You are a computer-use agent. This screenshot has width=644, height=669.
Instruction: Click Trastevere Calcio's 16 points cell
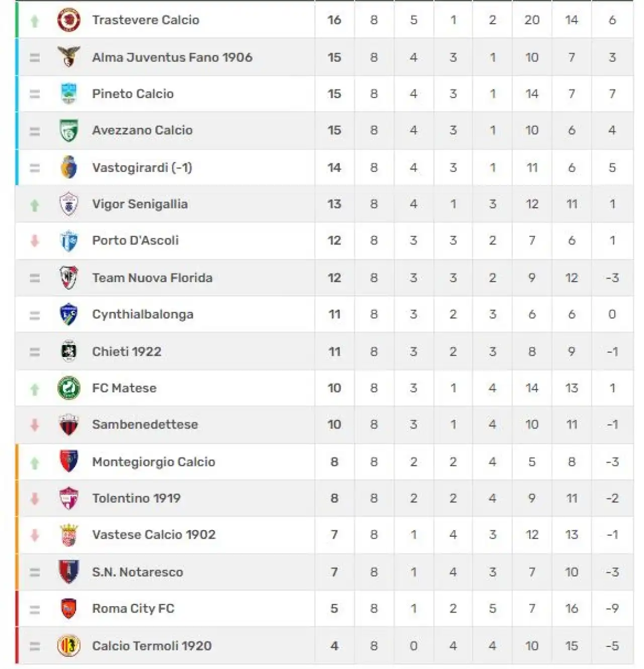(334, 20)
